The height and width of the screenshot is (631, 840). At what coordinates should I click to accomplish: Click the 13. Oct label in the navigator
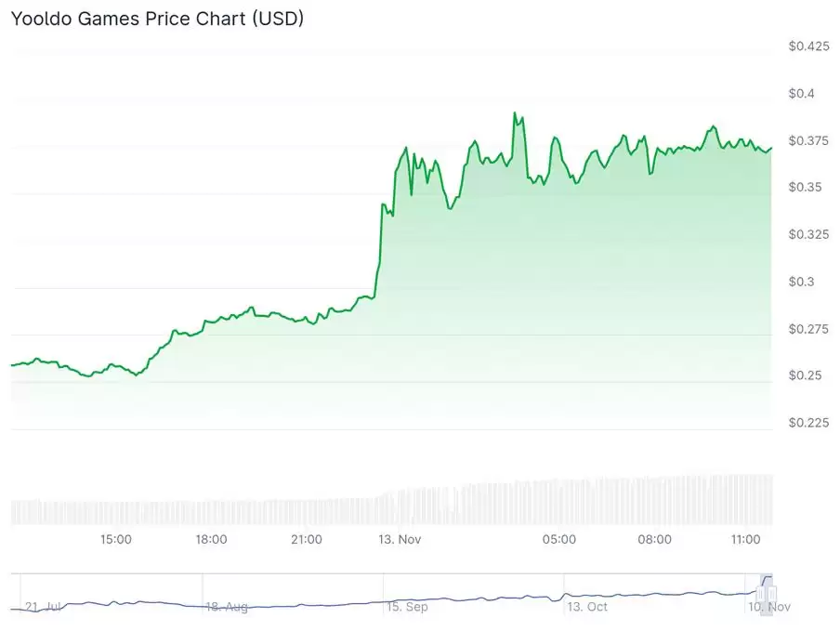pos(587,607)
